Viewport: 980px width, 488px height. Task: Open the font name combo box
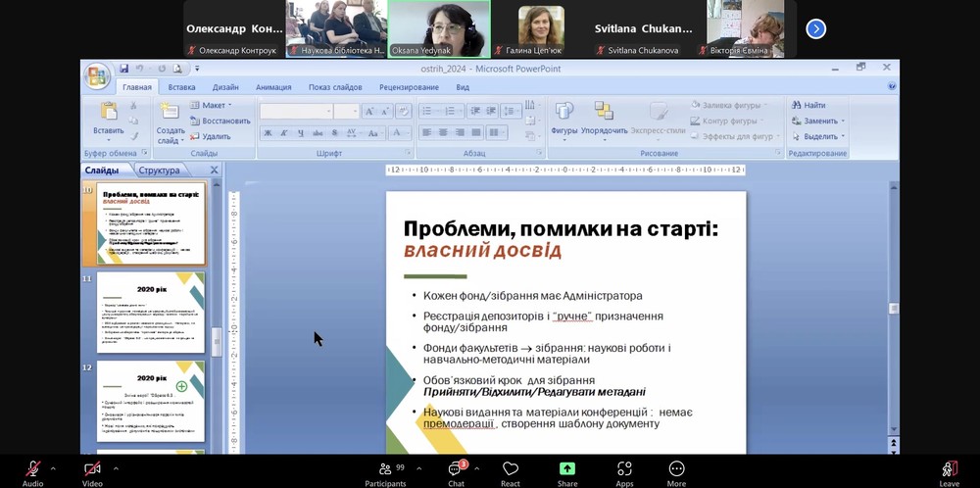pyautogui.click(x=296, y=112)
